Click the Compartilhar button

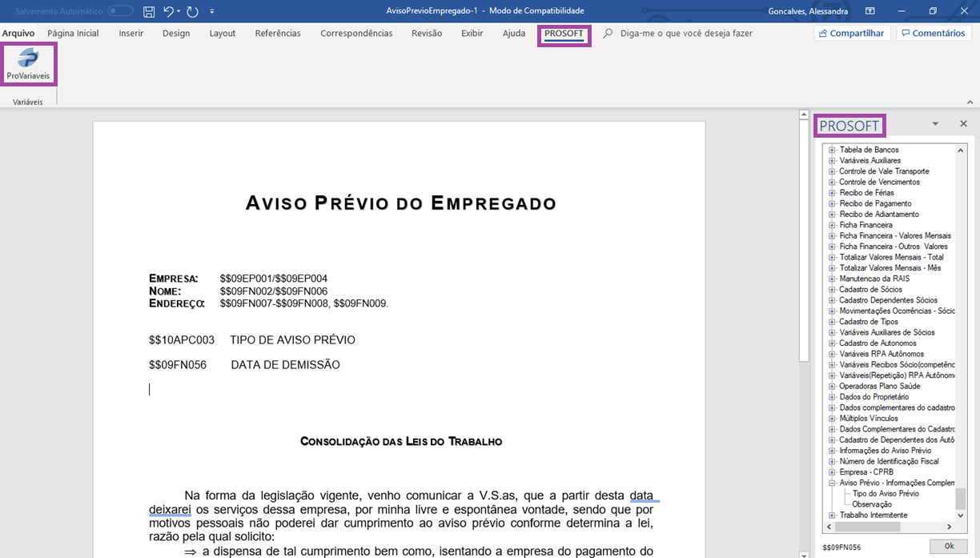click(852, 32)
